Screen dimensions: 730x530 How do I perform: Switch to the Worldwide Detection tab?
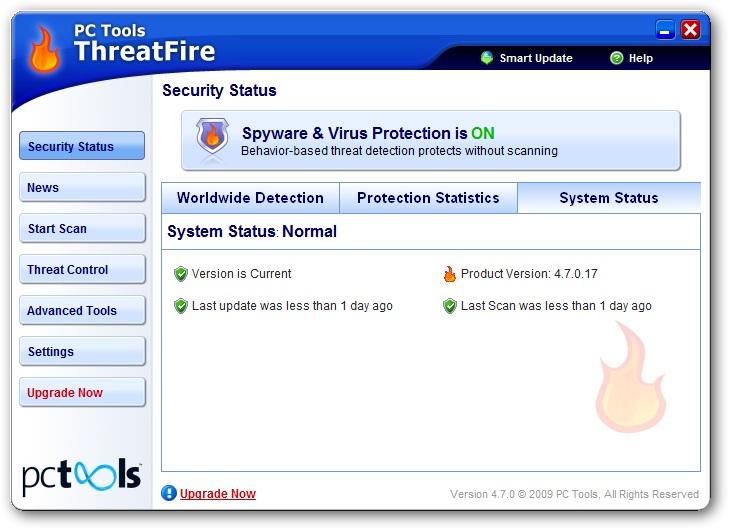[x=250, y=198]
